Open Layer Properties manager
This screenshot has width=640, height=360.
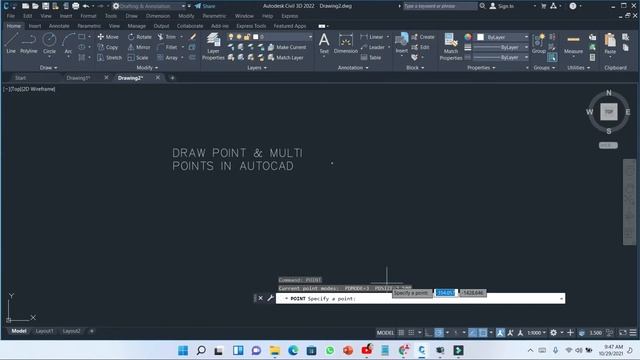(x=213, y=47)
